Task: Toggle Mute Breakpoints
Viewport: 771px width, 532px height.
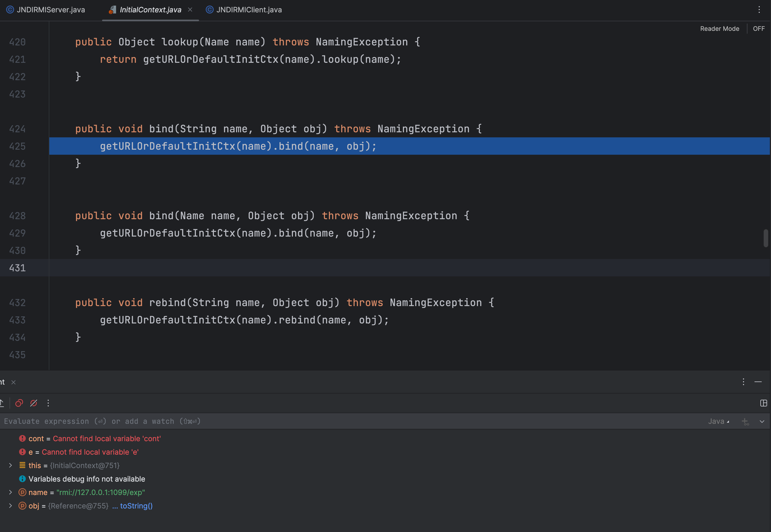Action: pyautogui.click(x=34, y=403)
